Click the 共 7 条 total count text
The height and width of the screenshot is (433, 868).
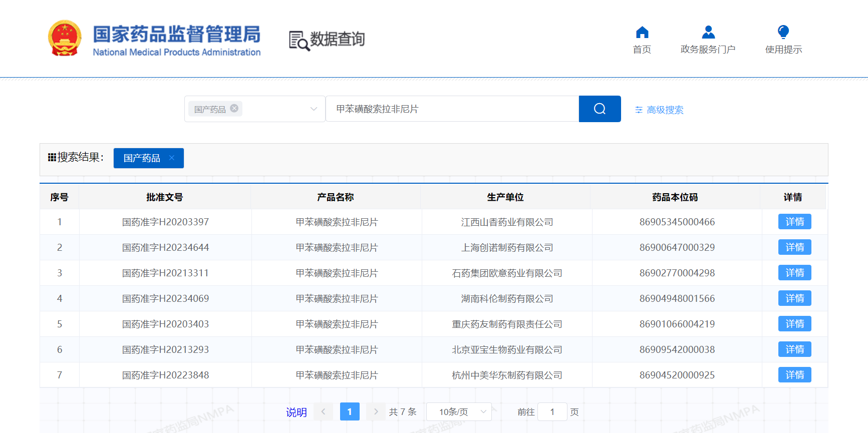403,411
